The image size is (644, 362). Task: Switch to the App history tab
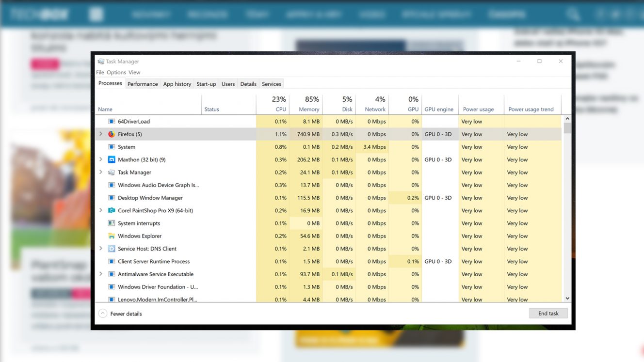(x=177, y=84)
